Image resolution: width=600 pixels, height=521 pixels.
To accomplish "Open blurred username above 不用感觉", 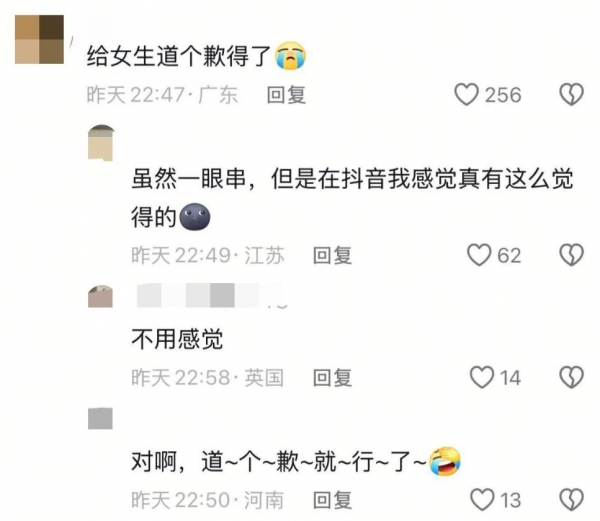I will click(212, 295).
